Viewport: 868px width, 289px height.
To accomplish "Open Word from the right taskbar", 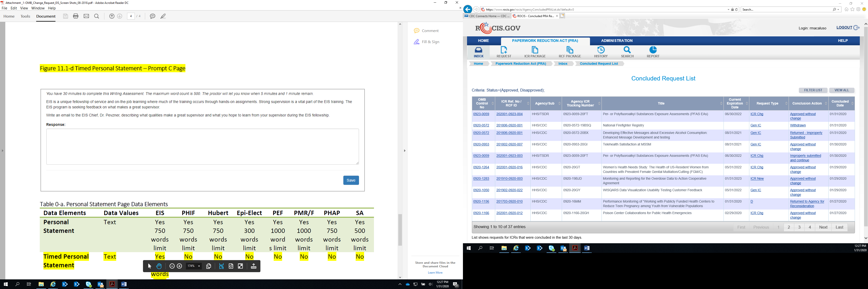I will (587, 248).
